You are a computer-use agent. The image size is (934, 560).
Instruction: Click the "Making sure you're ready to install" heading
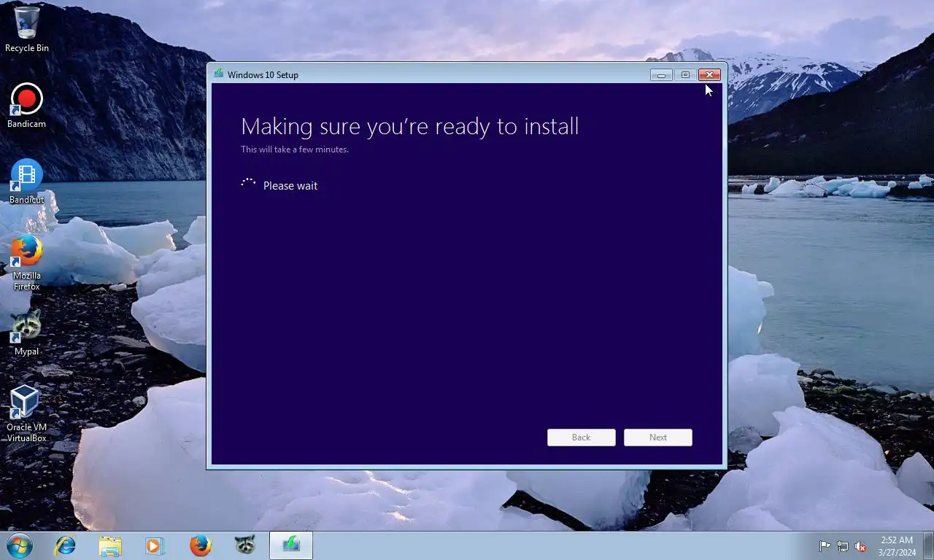410,126
